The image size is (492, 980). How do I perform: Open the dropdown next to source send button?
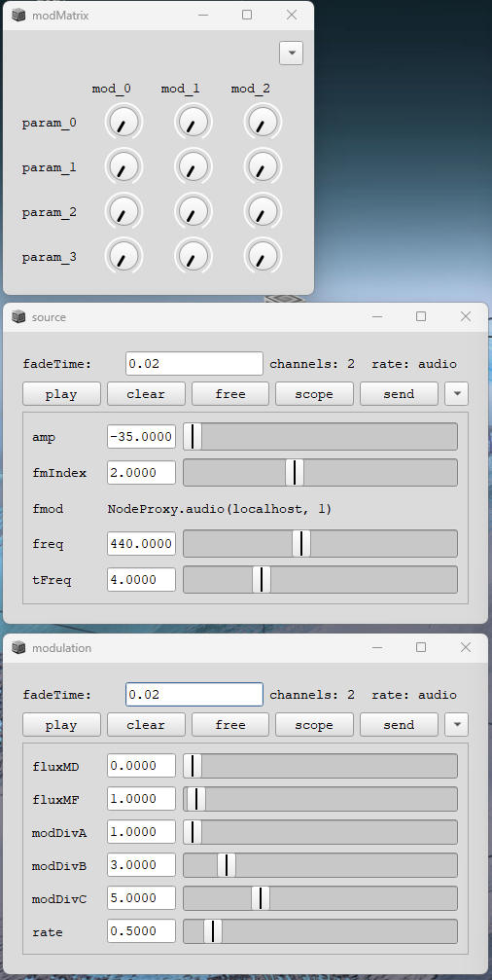(456, 394)
